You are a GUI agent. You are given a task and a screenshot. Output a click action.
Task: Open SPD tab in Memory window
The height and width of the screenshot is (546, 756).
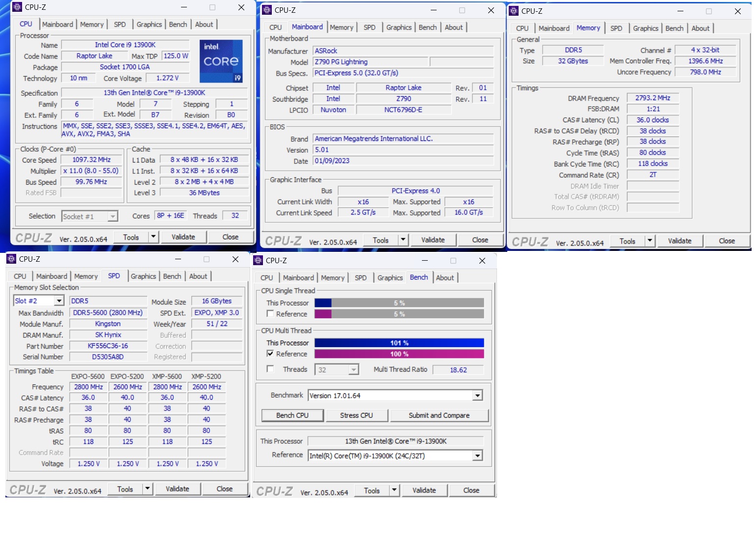pyautogui.click(x=616, y=28)
